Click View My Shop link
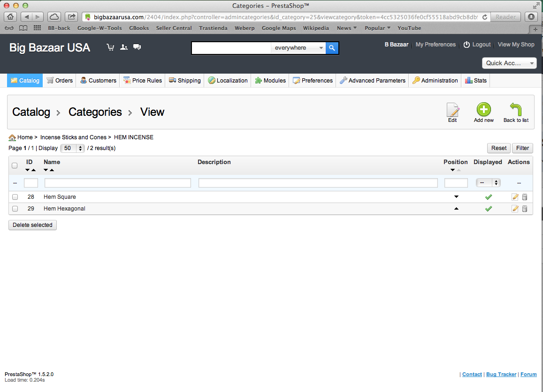The height and width of the screenshot is (392, 543). (x=516, y=45)
